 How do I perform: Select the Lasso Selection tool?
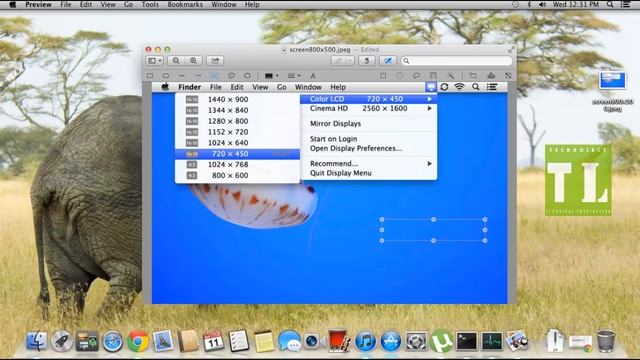416,76
